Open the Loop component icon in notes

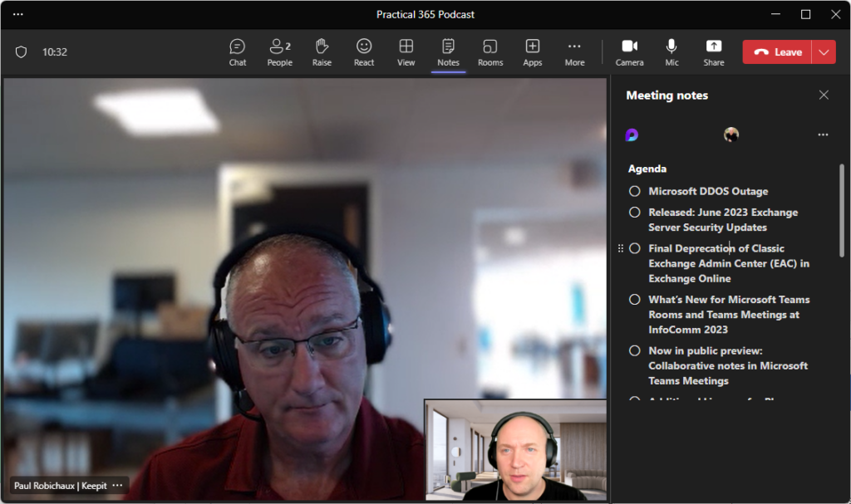click(x=632, y=135)
